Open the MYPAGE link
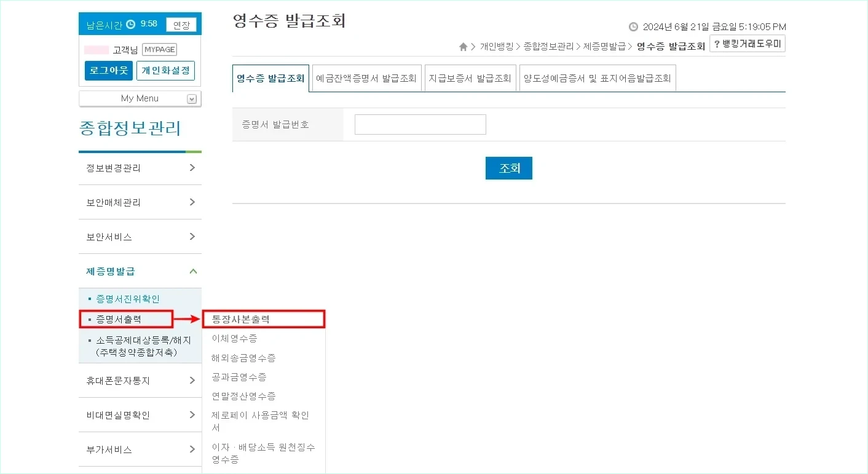 click(159, 49)
